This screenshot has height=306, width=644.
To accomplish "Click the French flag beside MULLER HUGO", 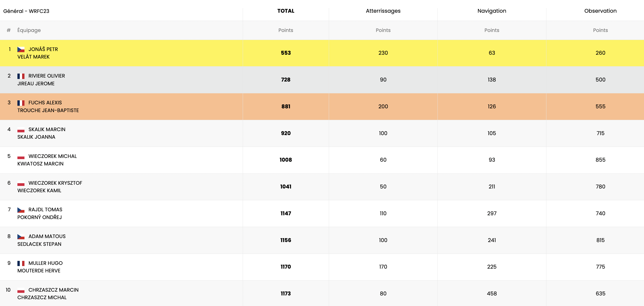I will (21, 263).
